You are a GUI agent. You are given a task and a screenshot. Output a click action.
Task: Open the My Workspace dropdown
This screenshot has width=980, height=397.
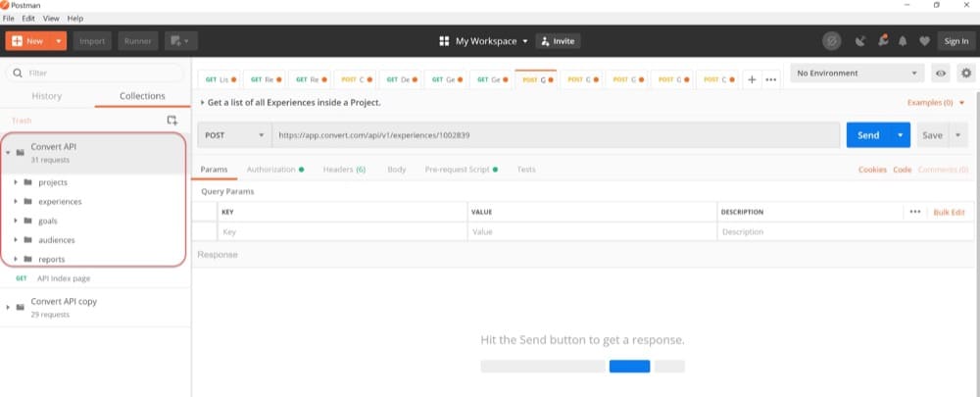click(x=491, y=41)
